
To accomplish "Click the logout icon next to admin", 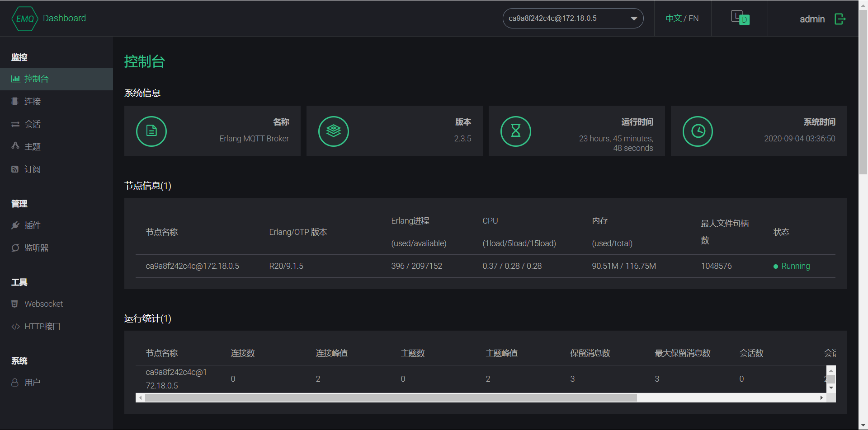I will pos(840,19).
